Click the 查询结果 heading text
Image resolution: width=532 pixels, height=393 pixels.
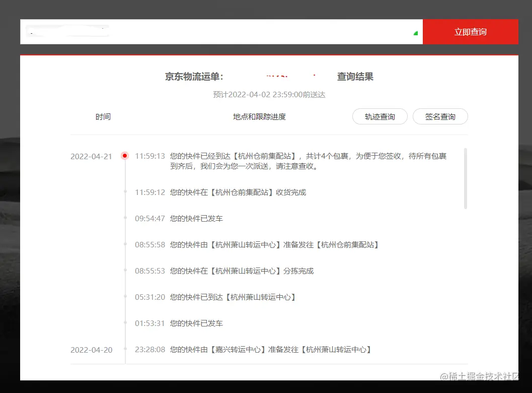[x=355, y=77]
